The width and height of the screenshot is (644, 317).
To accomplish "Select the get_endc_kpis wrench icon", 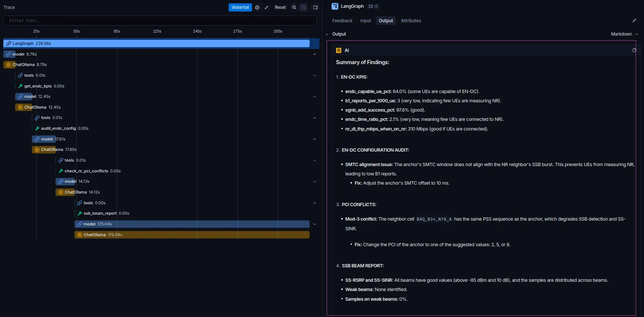I will (x=20, y=86).
